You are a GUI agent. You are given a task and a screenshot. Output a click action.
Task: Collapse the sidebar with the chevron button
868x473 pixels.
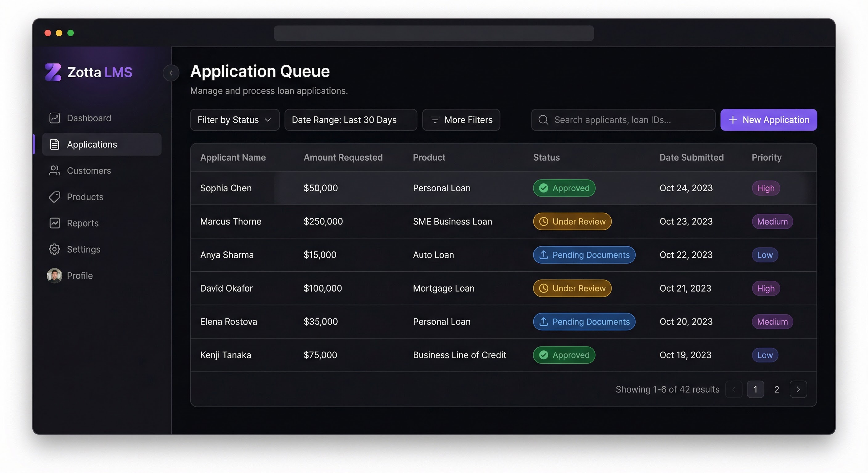click(171, 73)
